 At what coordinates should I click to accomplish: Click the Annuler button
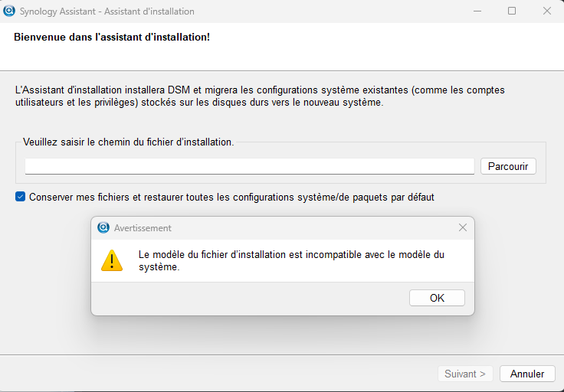tap(527, 374)
